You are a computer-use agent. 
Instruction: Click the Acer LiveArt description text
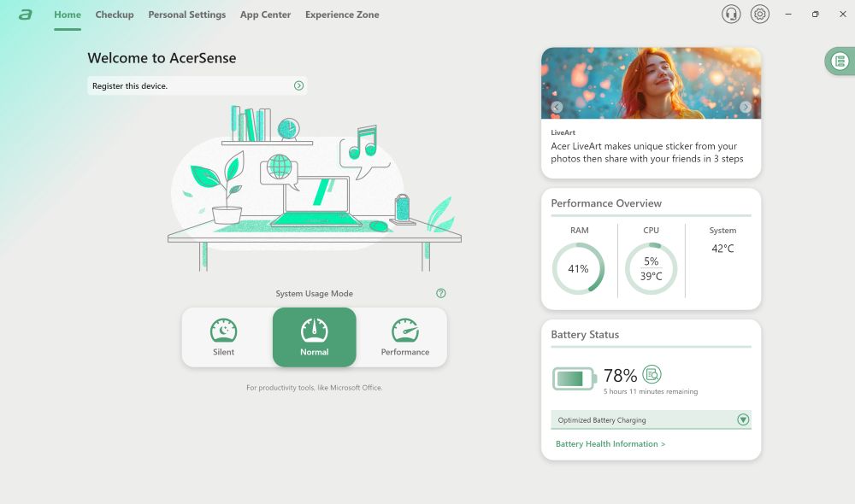click(646, 153)
